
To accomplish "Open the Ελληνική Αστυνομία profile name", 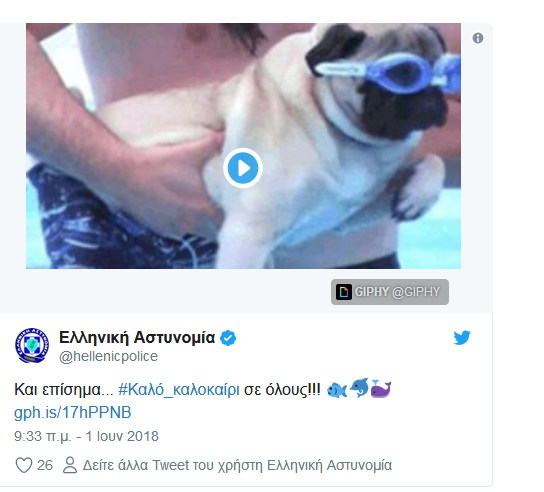I will [137, 337].
